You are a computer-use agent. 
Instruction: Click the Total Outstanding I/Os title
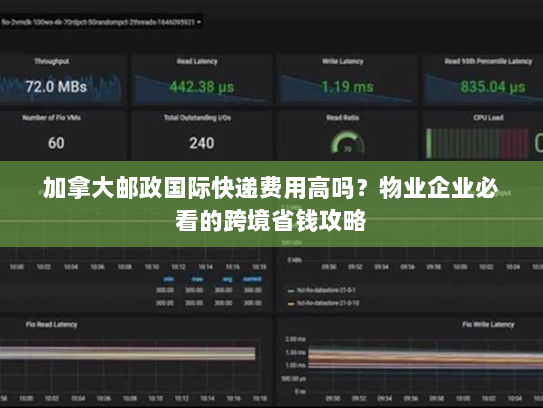click(x=197, y=118)
